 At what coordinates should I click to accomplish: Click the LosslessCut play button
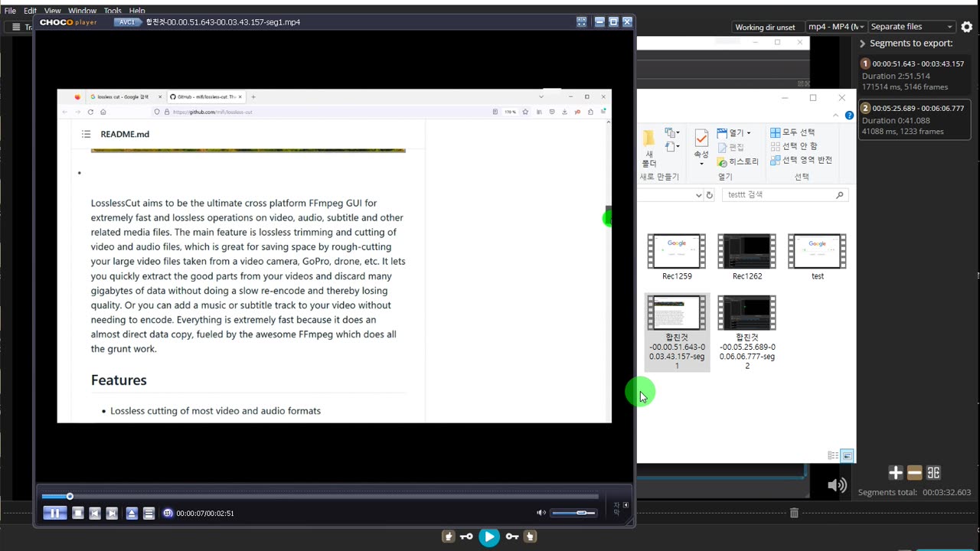click(x=488, y=536)
